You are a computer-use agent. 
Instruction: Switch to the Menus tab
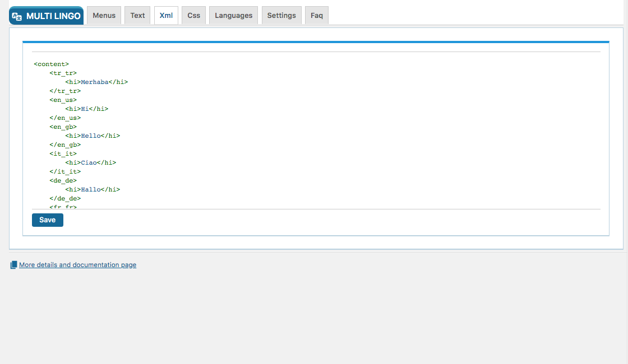104,15
